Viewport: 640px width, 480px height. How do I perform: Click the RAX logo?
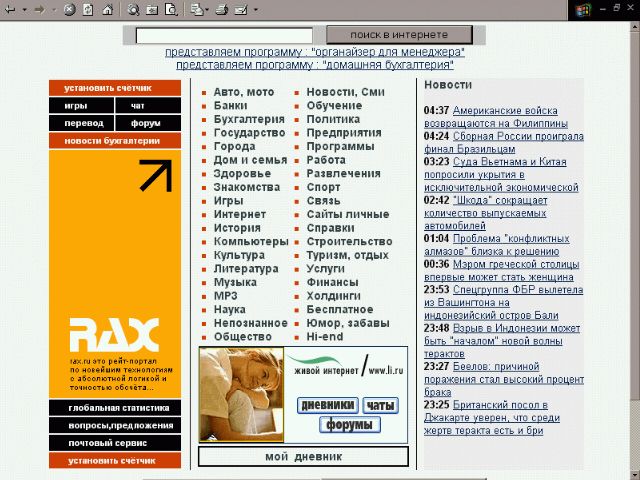point(114,335)
